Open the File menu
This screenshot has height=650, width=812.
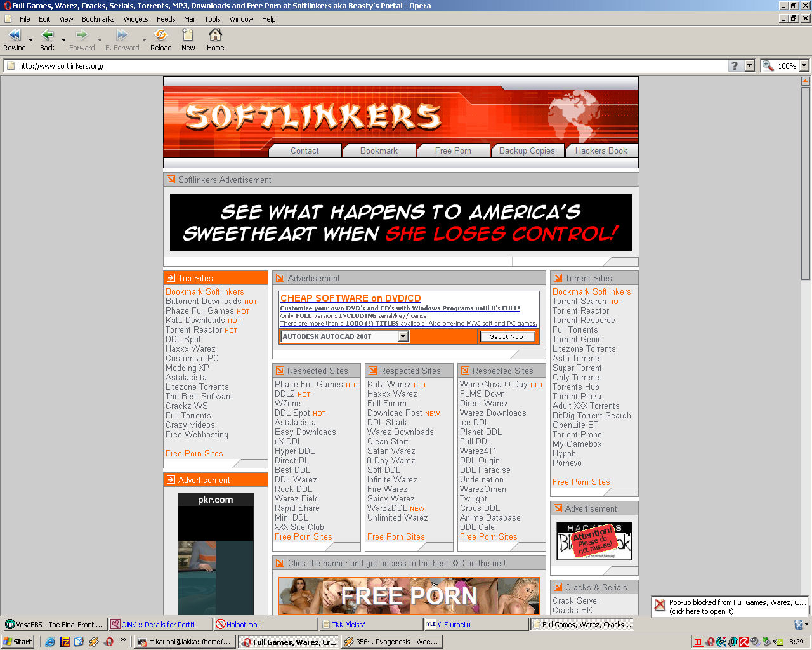tap(25, 19)
